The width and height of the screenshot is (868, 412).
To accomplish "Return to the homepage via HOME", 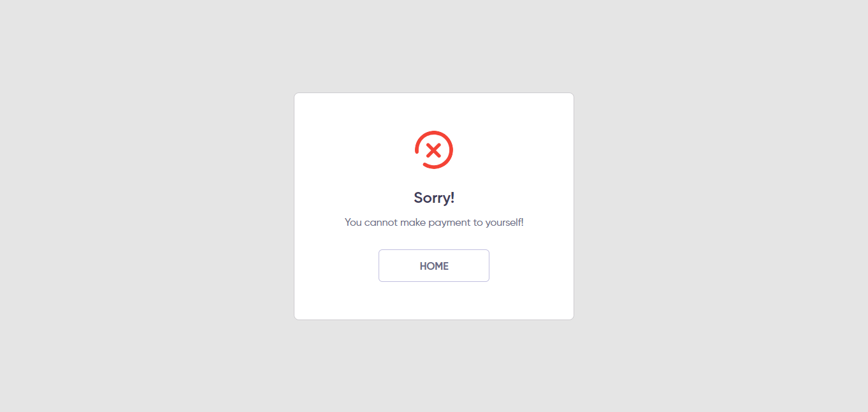I will (434, 265).
